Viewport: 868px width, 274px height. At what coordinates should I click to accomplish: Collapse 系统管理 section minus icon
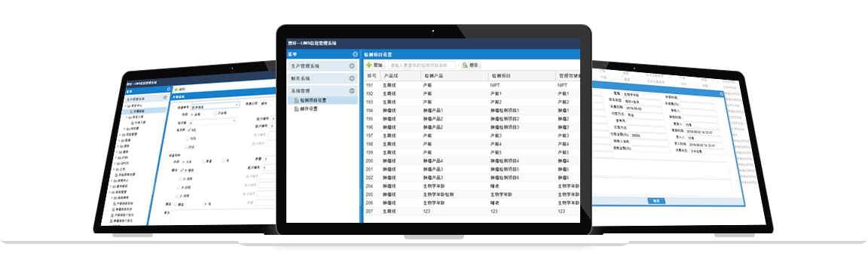tap(352, 91)
